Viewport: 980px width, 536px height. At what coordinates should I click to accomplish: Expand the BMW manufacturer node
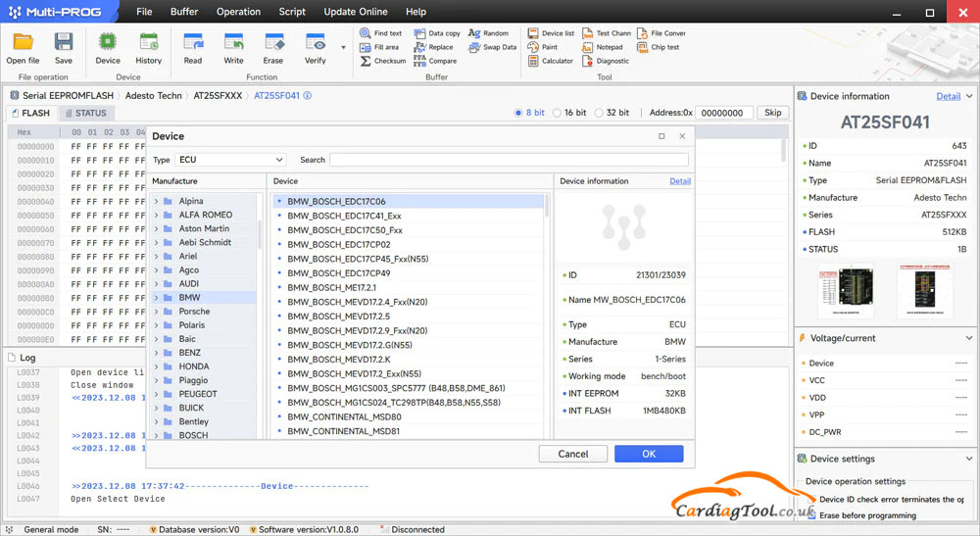(156, 297)
